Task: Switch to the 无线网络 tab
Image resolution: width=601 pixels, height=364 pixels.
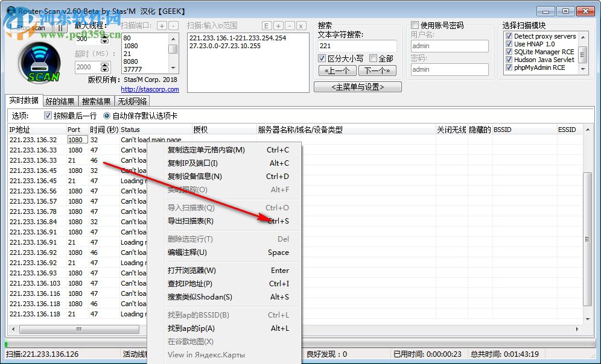Action: (133, 101)
